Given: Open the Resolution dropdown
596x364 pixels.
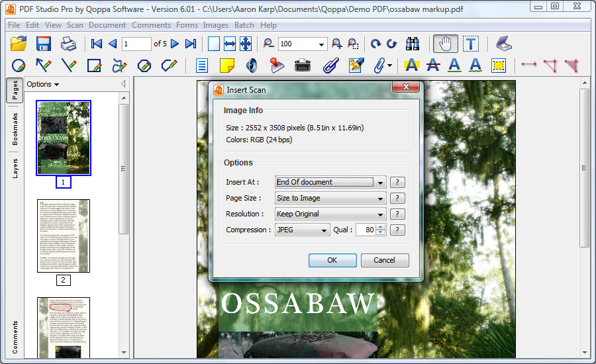Looking at the screenshot, I should pos(330,214).
